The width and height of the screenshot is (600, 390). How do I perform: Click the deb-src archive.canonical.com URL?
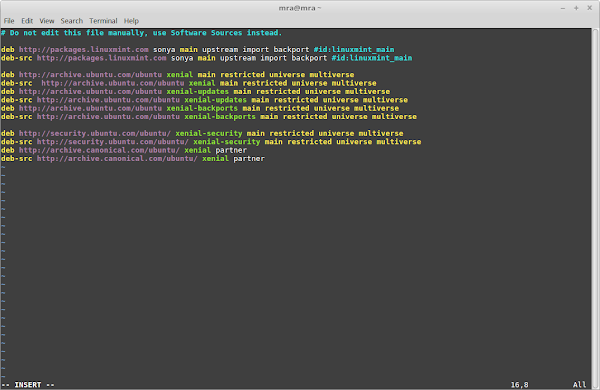pos(117,159)
